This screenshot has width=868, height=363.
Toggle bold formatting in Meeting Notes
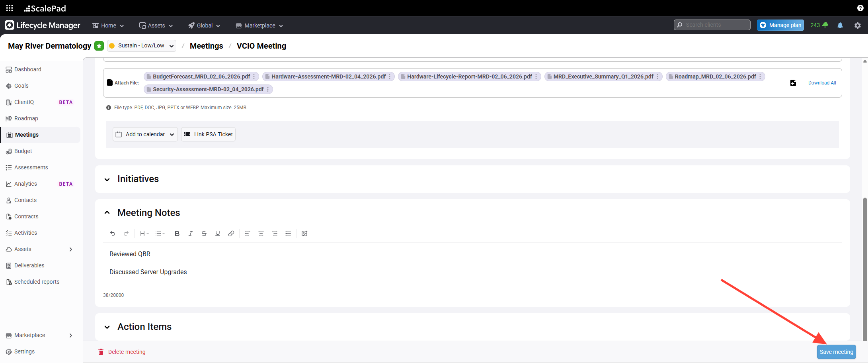coord(177,233)
